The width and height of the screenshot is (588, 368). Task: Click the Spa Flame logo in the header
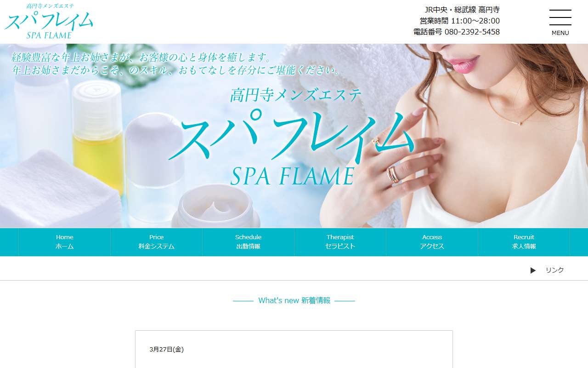click(x=49, y=21)
